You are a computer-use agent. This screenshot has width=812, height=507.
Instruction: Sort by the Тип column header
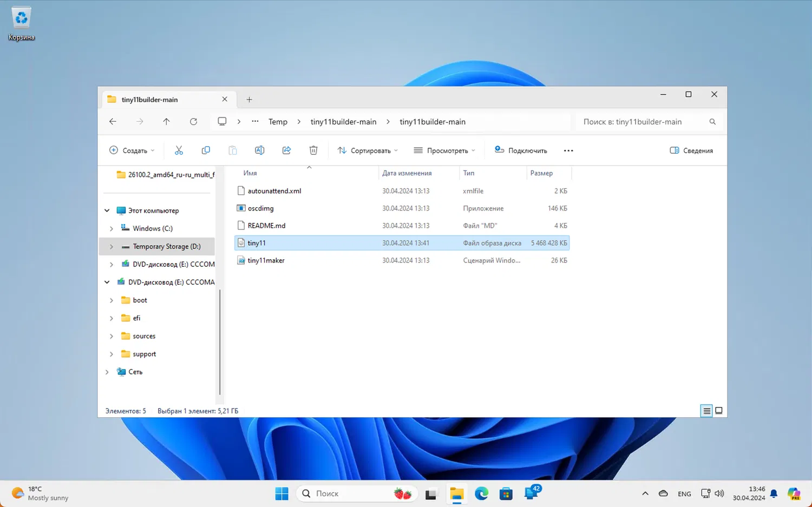(x=493, y=173)
